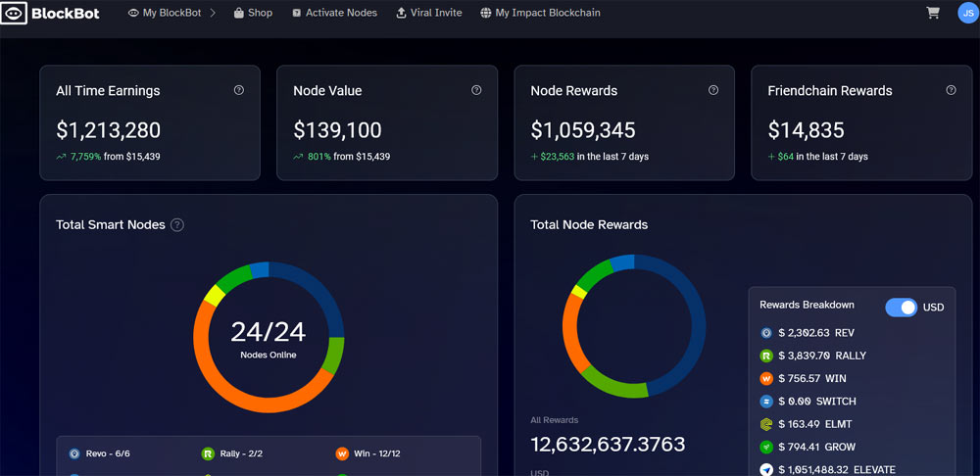Screen dimensions: 980x476
Task: Click the Total Smart Nodes heading
Action: pos(111,225)
